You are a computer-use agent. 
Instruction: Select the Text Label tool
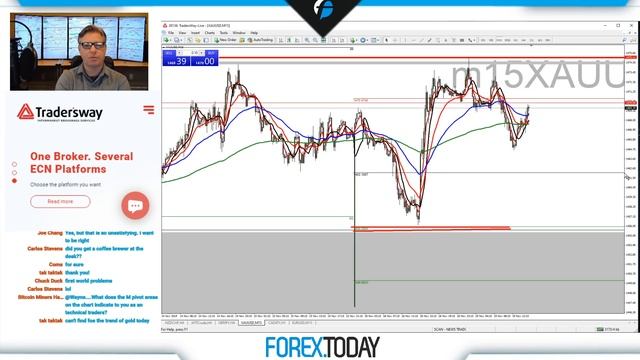coord(453,40)
